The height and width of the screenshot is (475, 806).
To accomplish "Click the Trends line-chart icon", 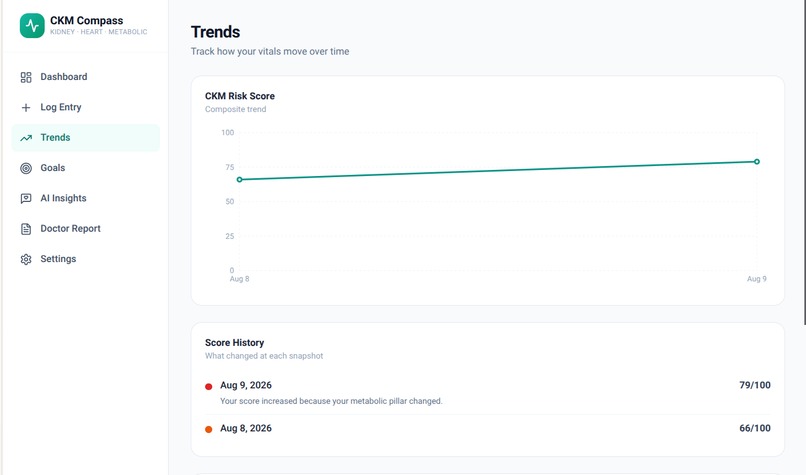I will click(x=26, y=138).
